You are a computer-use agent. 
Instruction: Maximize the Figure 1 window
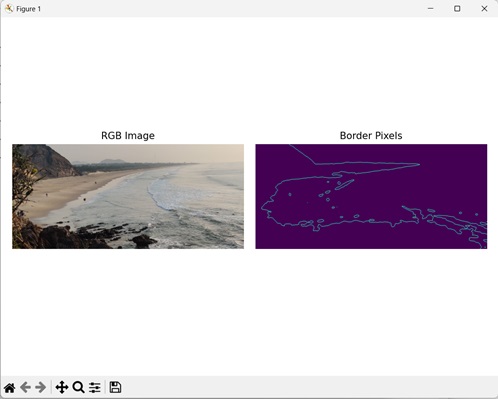457,9
